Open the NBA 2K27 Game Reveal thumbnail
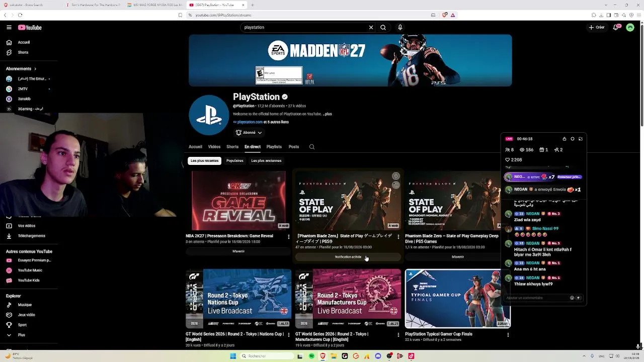The image size is (644, 362). pos(238,201)
